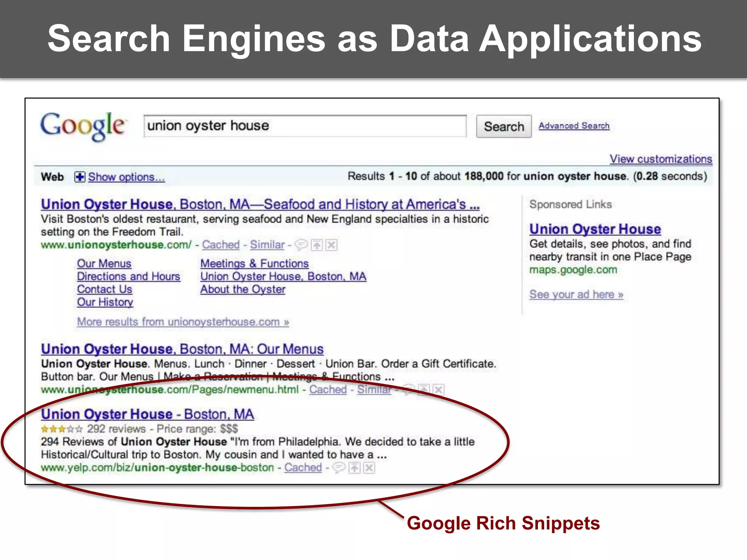Open Union Oyster House - Boston, MA Yelp result
747x560 pixels.
tap(147, 414)
